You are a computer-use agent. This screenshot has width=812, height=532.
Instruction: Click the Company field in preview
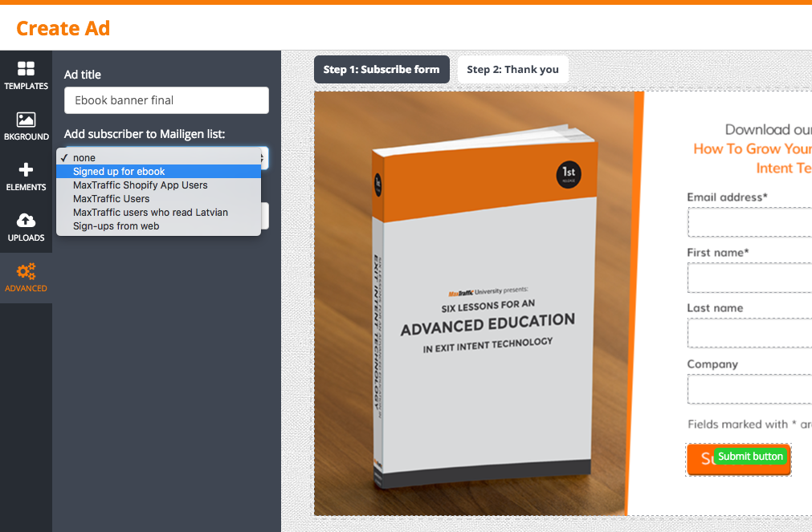(750, 389)
